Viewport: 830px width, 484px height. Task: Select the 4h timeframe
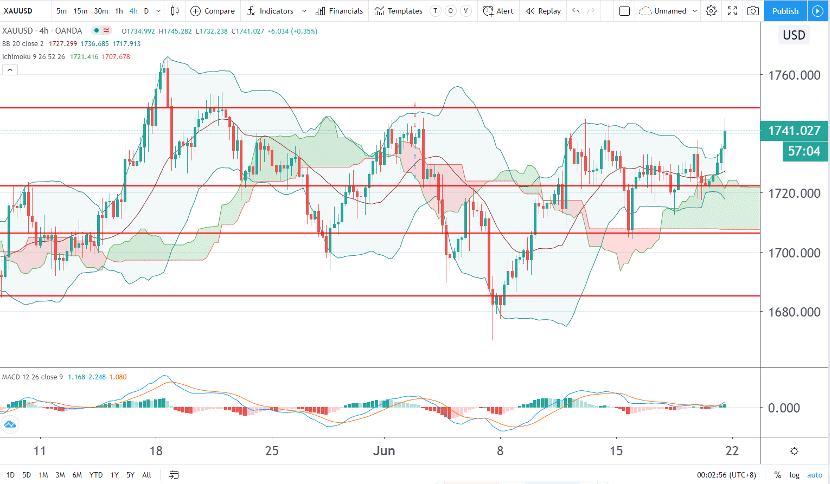[x=133, y=11]
